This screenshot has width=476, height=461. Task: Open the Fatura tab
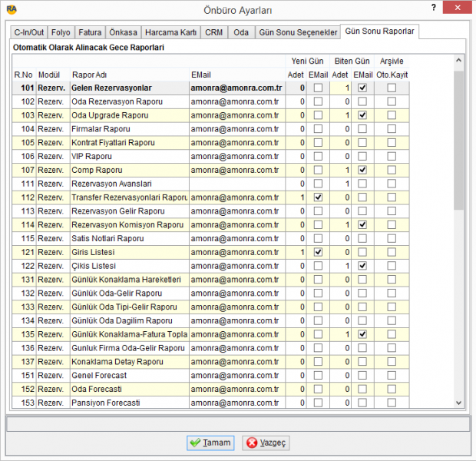coord(90,32)
